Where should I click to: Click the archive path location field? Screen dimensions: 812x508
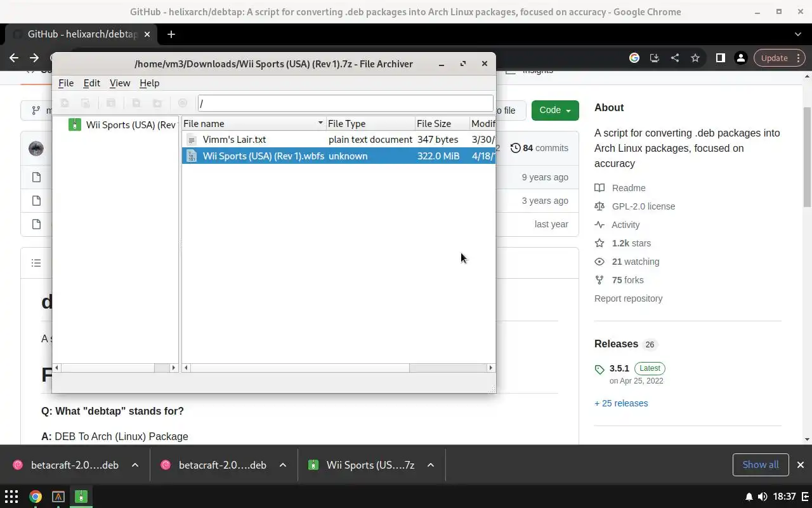[x=345, y=103]
